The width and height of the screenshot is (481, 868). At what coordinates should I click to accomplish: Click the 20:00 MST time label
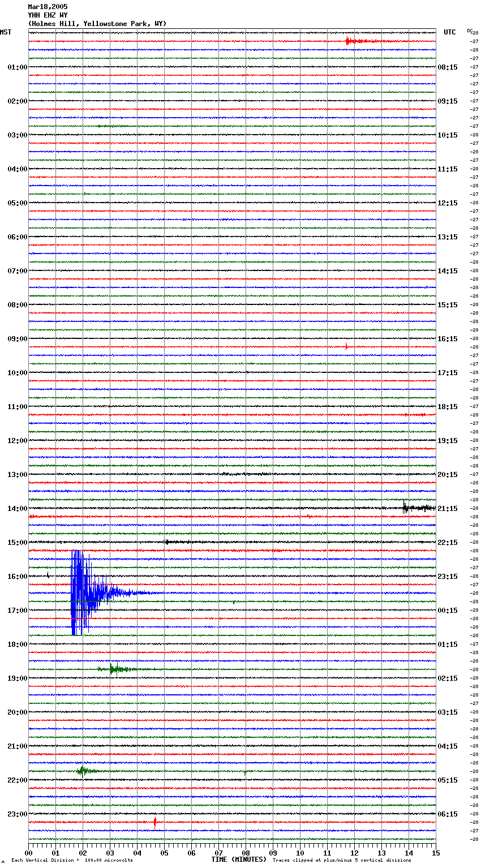coord(18,712)
